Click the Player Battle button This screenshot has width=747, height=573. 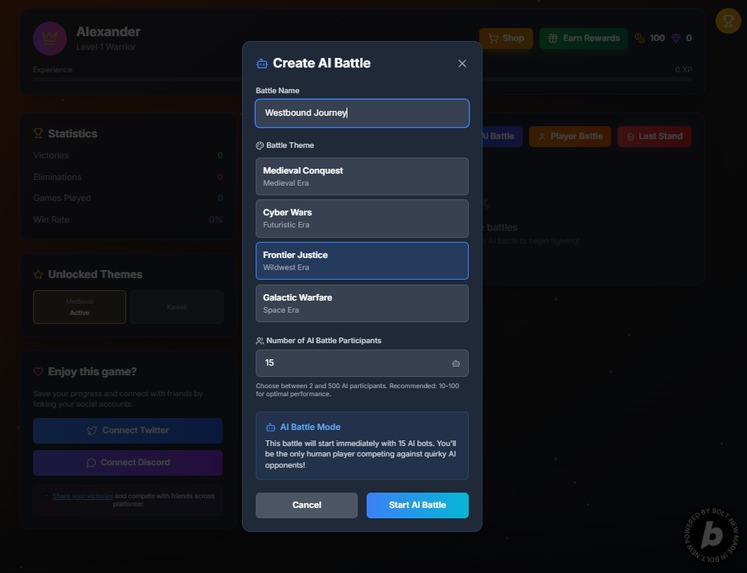coord(570,136)
